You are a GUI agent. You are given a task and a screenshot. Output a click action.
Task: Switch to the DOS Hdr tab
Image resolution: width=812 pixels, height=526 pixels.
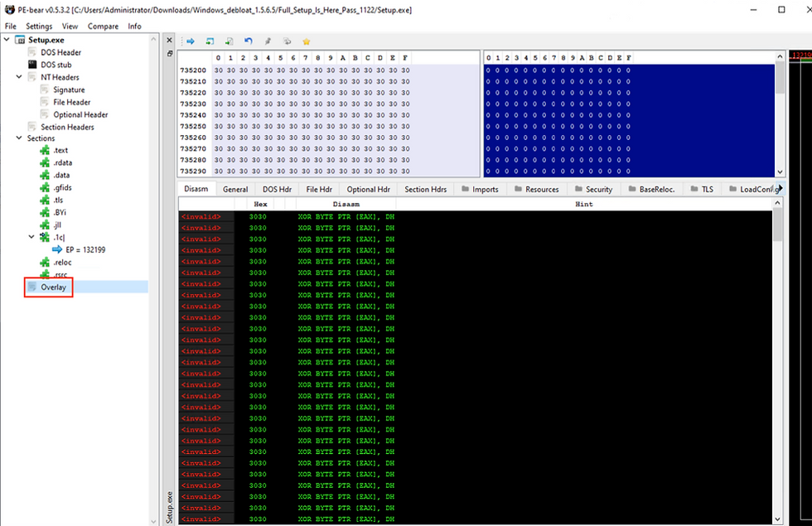pos(277,189)
